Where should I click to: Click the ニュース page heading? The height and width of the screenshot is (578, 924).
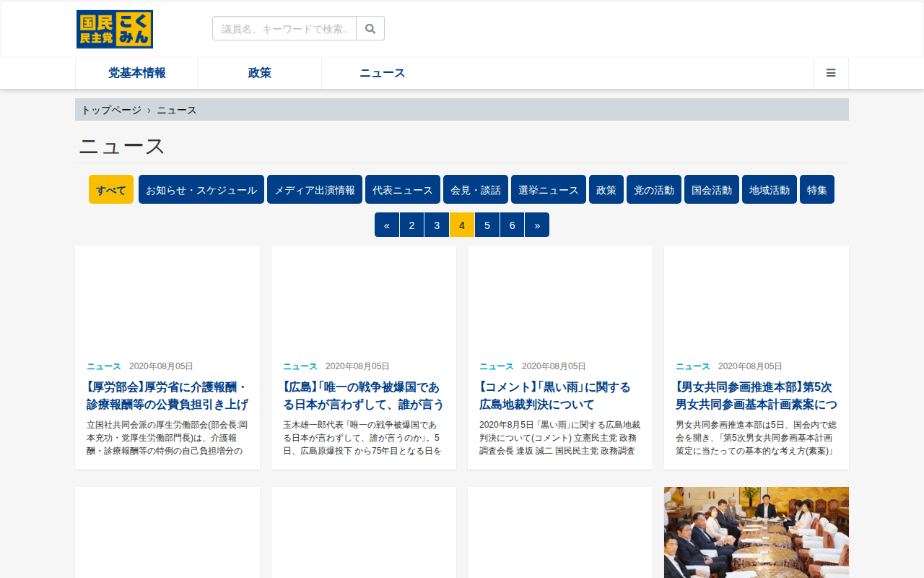(122, 147)
